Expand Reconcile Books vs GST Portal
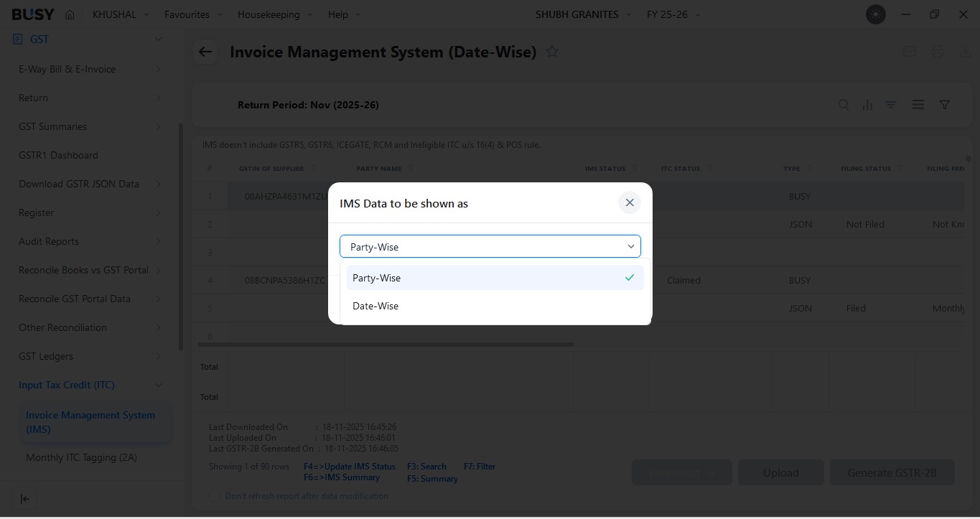Image resolution: width=980 pixels, height=519 pixels. coord(90,270)
